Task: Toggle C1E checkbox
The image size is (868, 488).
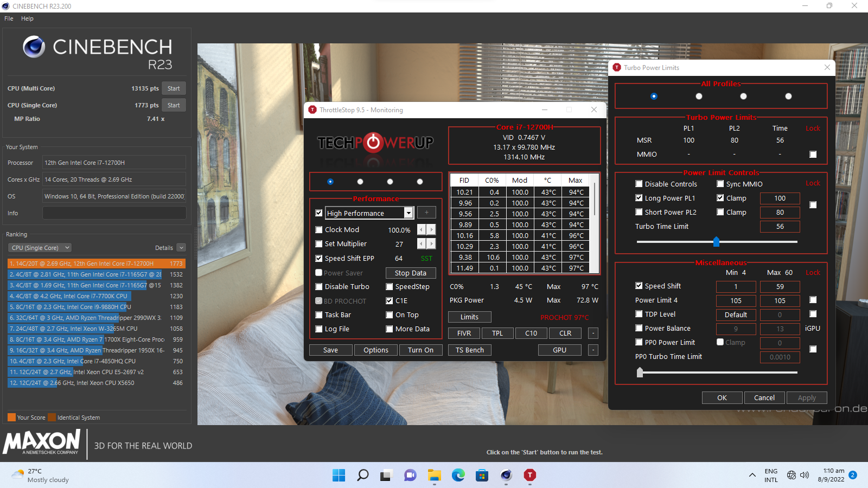Action: click(390, 301)
